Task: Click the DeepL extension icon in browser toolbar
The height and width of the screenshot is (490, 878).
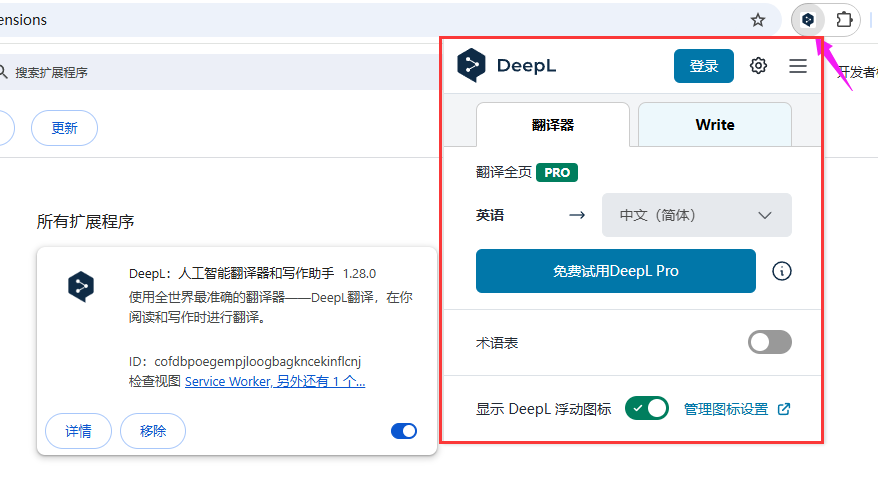Action: [x=807, y=20]
